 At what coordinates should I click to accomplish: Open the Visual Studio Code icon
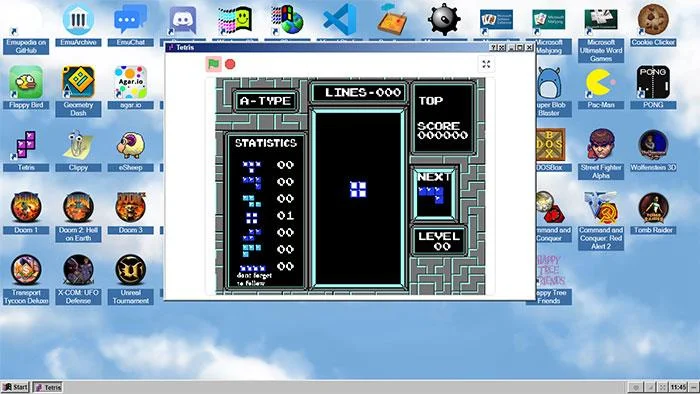click(340, 20)
